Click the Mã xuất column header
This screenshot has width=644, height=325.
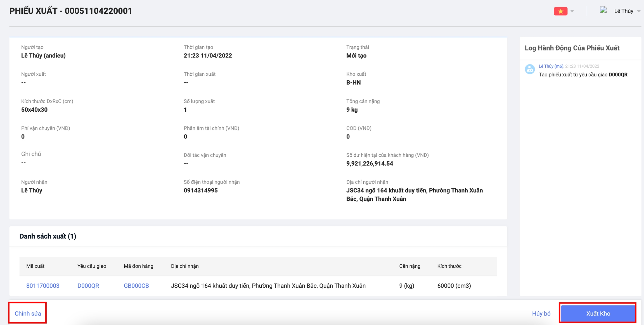coord(35,266)
